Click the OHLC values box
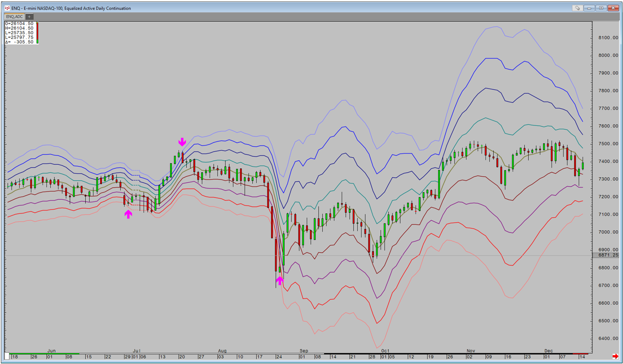This screenshot has width=623, height=364. pos(19,33)
